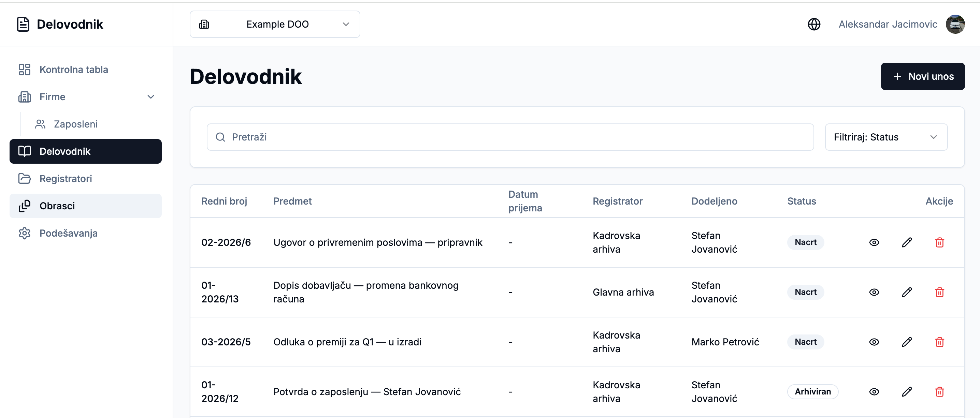
Task: View entry 03-2026/5 via eye icon
Action: [874, 342]
